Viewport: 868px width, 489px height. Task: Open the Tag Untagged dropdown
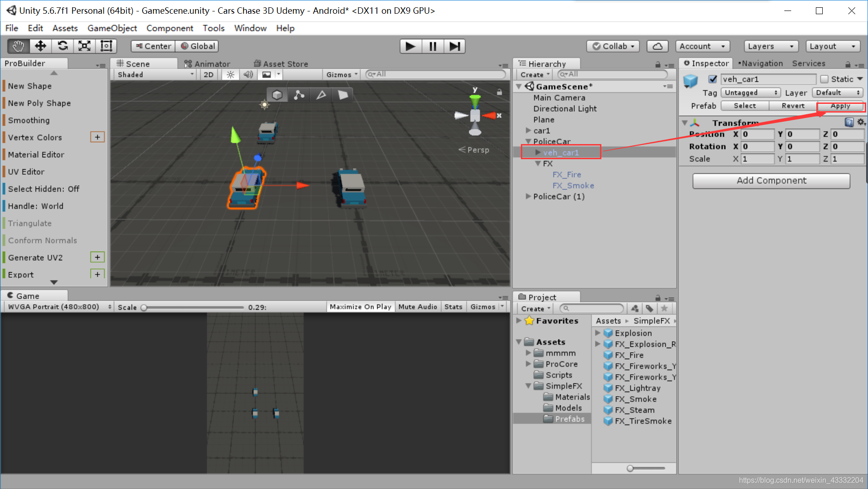pyautogui.click(x=750, y=93)
